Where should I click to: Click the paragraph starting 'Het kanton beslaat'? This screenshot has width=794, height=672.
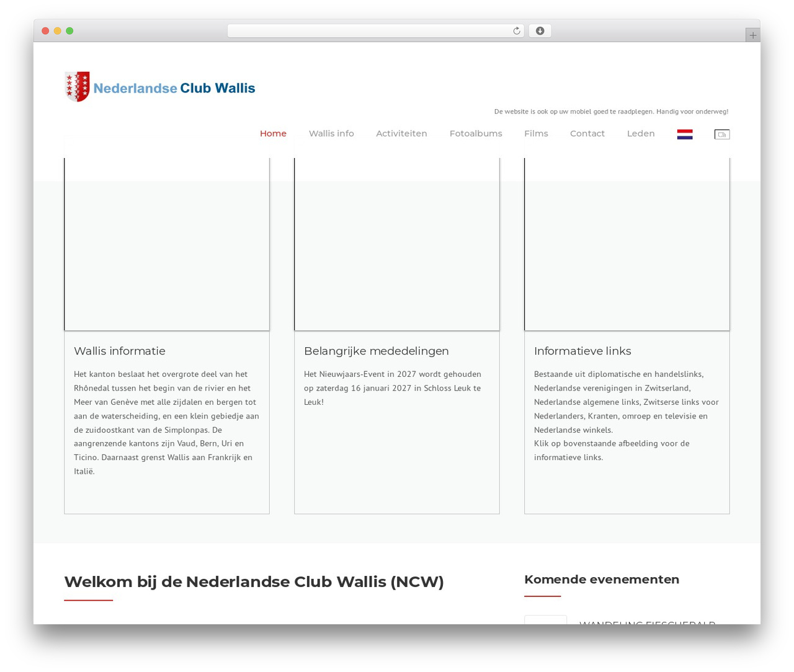coord(167,423)
